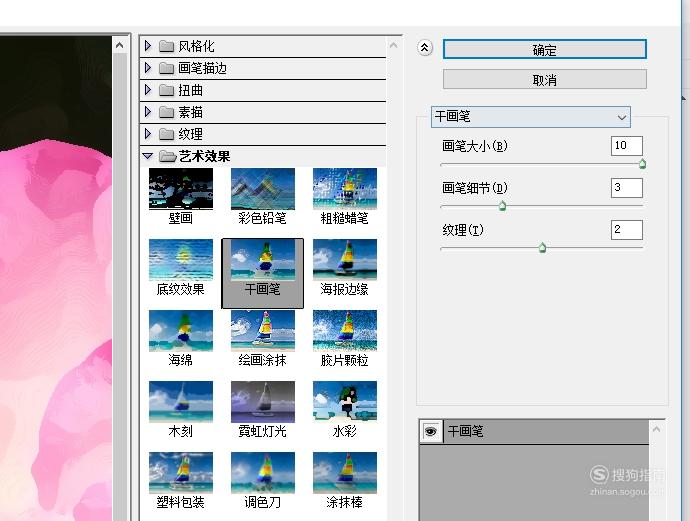
Task: Select the 绘画涂抹 filter thumbnail
Action: pos(263,331)
